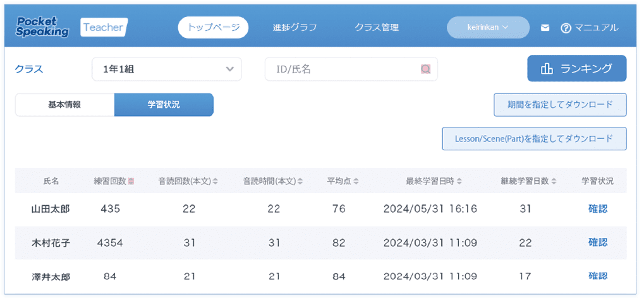The width and height of the screenshot is (644, 301).
Task: Select the 学習状況 tab
Action: pyautogui.click(x=164, y=105)
